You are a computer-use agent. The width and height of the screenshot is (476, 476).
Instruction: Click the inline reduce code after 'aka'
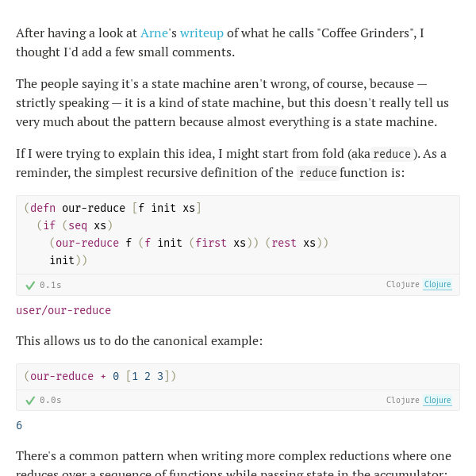392,154
